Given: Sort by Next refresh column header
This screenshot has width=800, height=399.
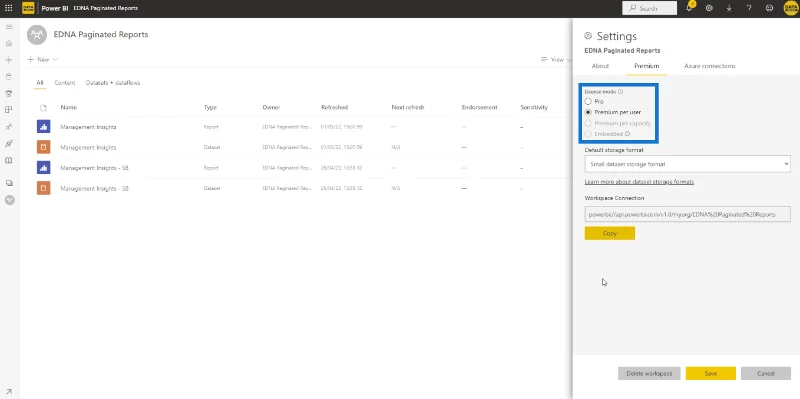Looking at the screenshot, I should click(408, 108).
